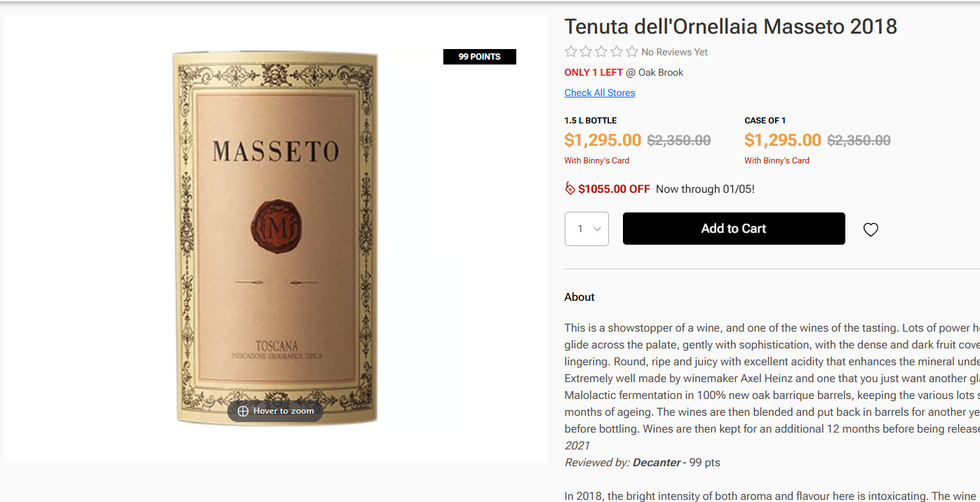The image size is (980, 502).
Task: Click With Binny's Card under case price
Action: 777,161
